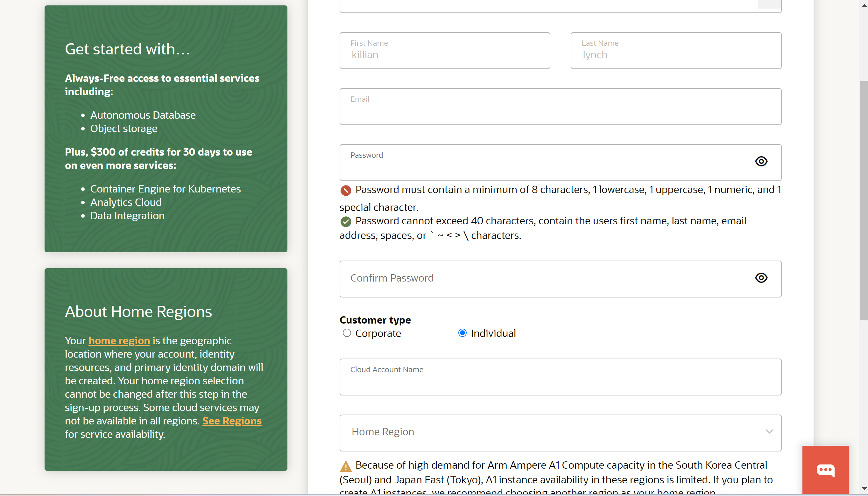Viewport: 868px width, 496px height.
Task: Click the 'Customer type' label
Action: (375, 320)
